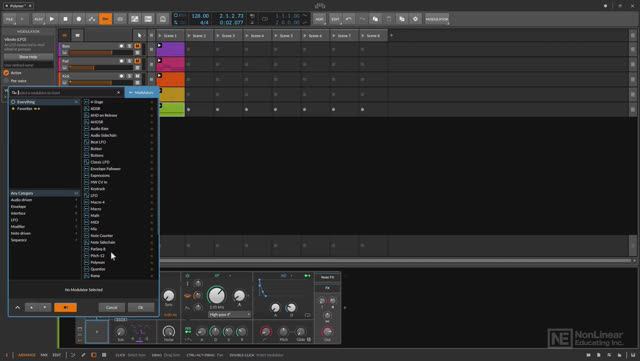Click the Undo arrow icon

pyautogui.click(x=349, y=19)
